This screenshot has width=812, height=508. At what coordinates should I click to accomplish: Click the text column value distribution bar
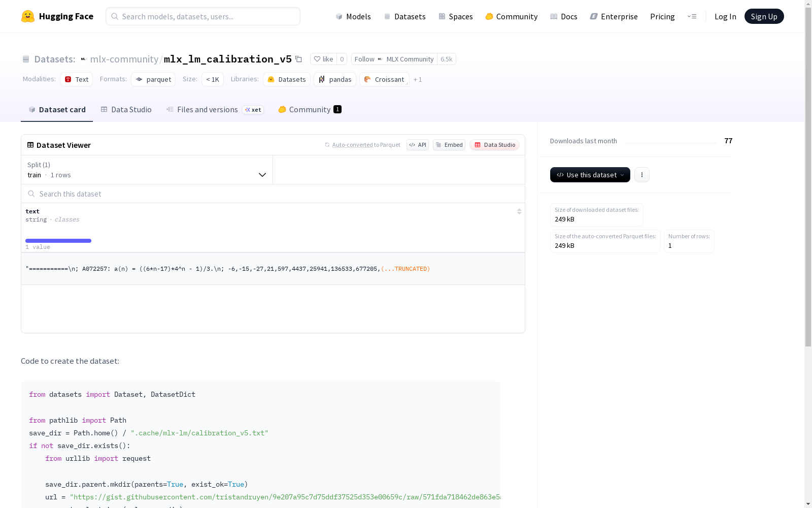(x=58, y=241)
